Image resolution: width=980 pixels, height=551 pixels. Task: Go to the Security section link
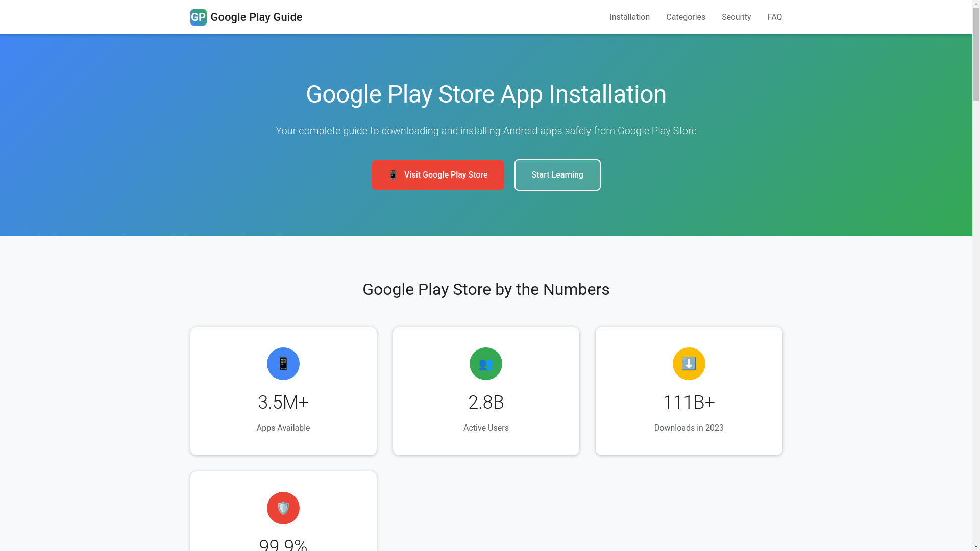(736, 17)
